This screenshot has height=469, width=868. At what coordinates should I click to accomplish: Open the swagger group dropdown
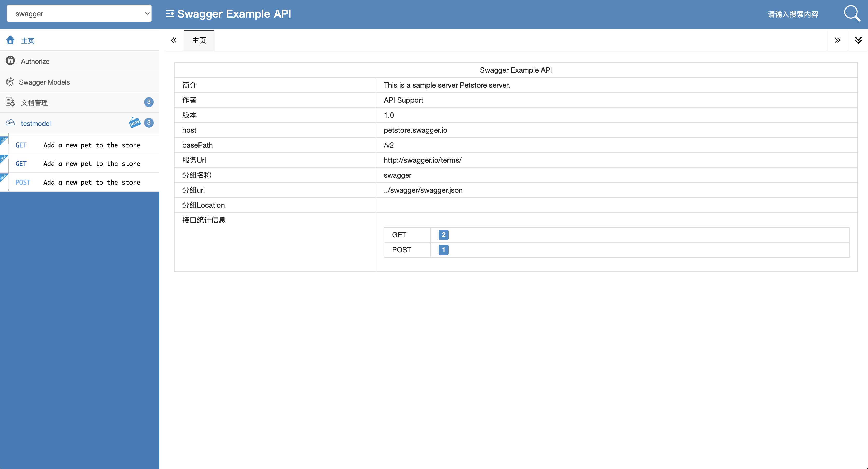point(79,14)
